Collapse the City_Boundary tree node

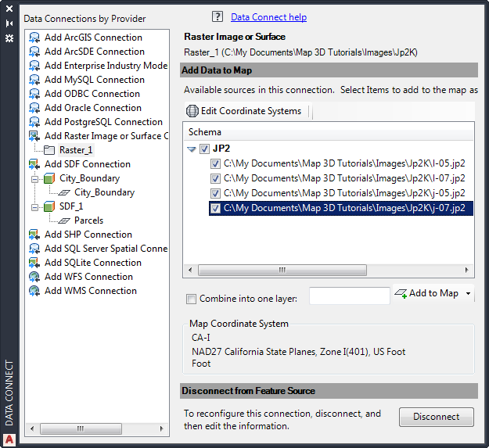click(35, 179)
